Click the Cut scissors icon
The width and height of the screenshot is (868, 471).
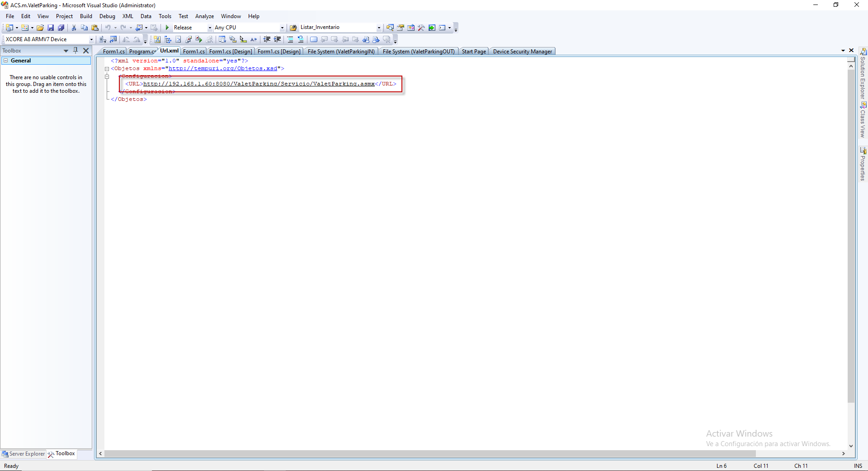(x=74, y=28)
